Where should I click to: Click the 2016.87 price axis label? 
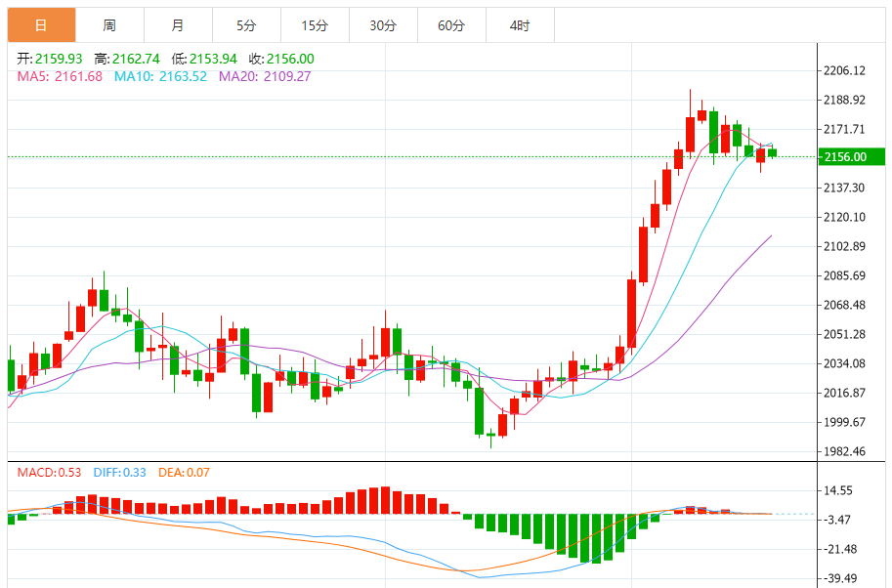pyautogui.click(x=844, y=393)
